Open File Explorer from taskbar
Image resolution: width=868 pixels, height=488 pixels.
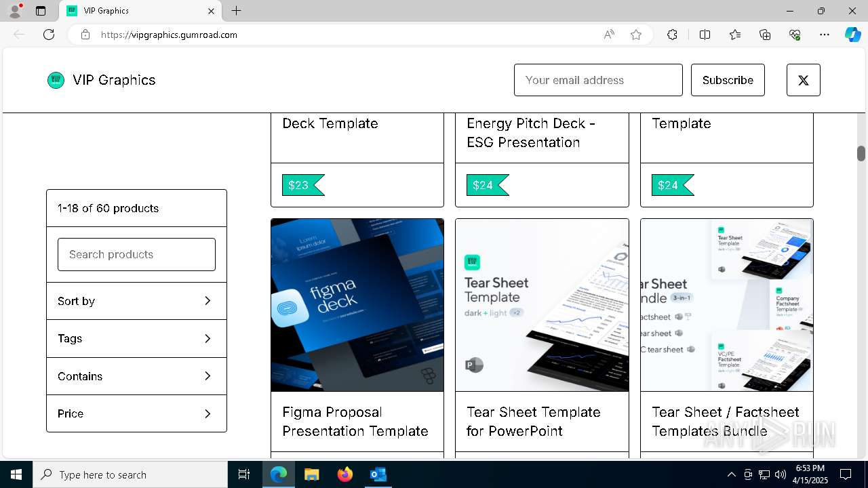311,474
